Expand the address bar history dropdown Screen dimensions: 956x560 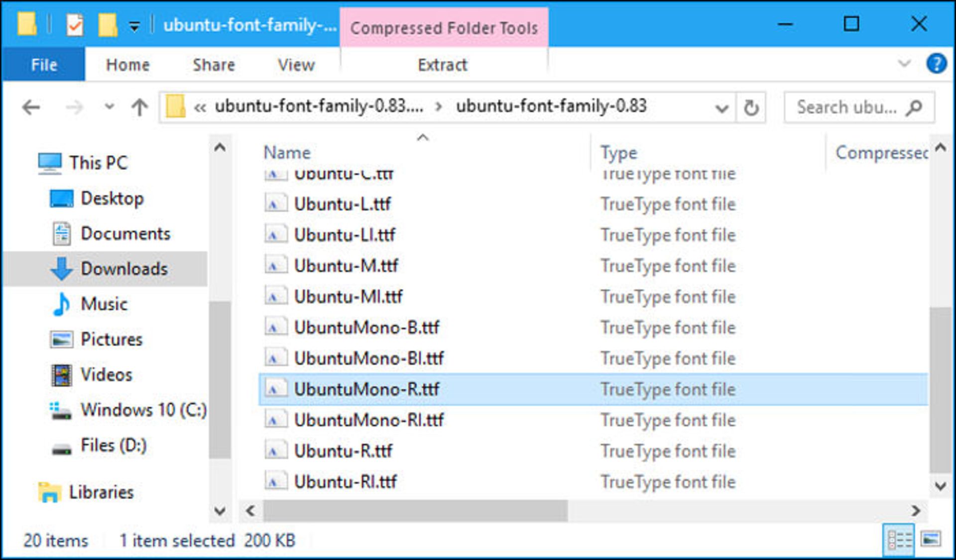tap(721, 108)
